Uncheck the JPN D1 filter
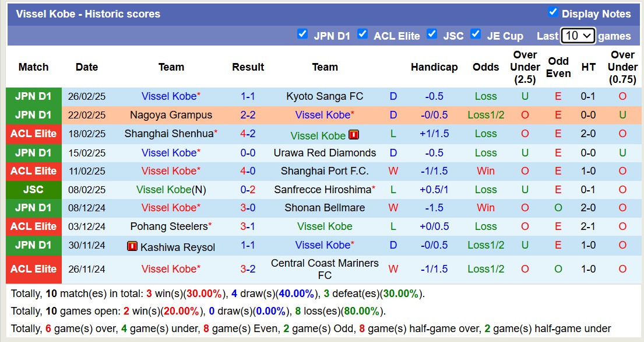 [302, 34]
